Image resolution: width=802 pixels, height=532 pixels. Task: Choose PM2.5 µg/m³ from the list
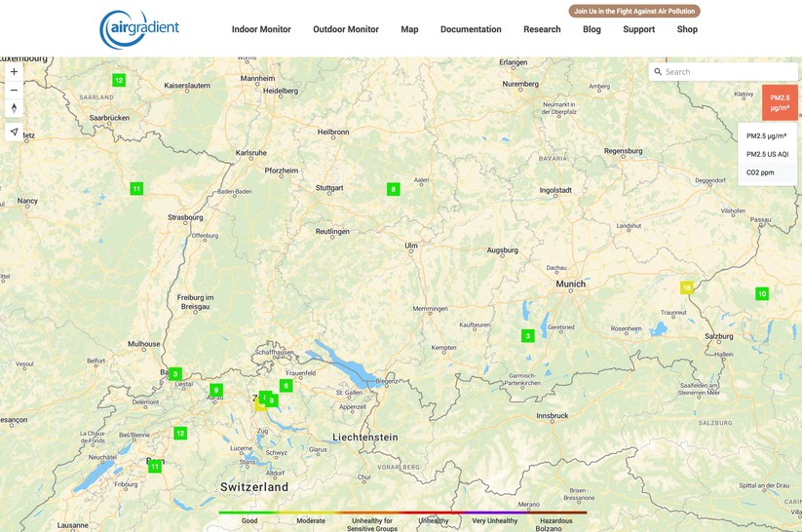(766, 136)
